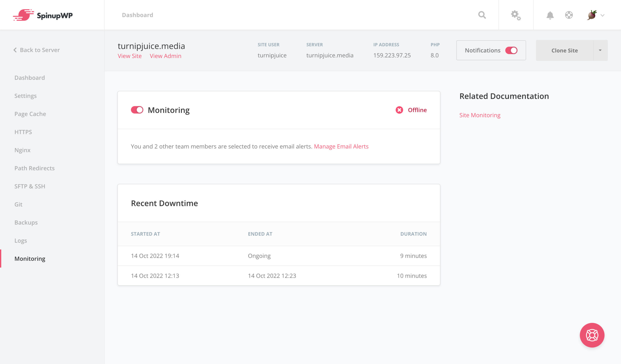Image resolution: width=621 pixels, height=364 pixels.
Task: Toggle the site Notifications switch
Action: coord(511,50)
